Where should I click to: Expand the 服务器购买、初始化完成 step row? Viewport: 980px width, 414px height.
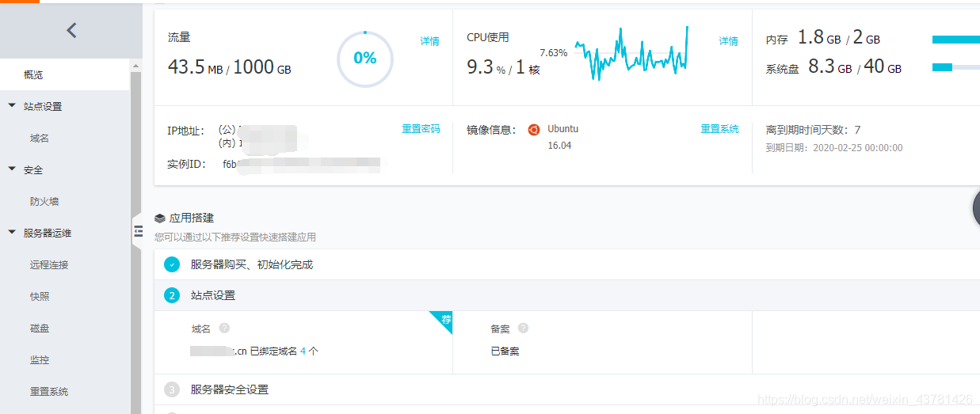567,264
